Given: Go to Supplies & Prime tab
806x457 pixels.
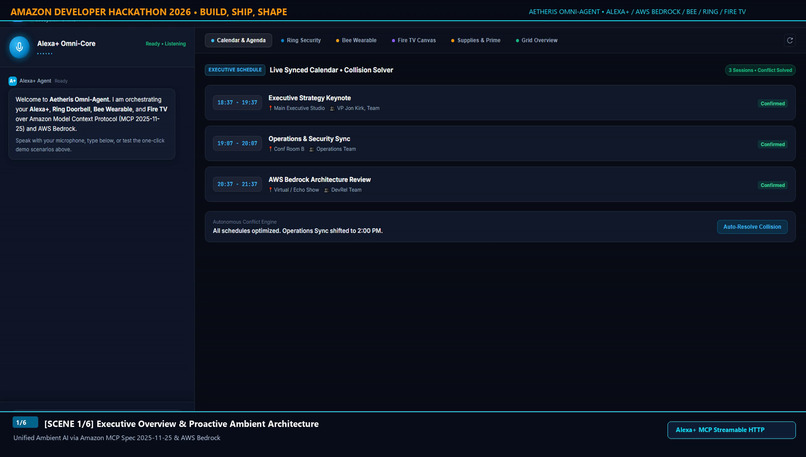Looking at the screenshot, I should click(x=475, y=40).
